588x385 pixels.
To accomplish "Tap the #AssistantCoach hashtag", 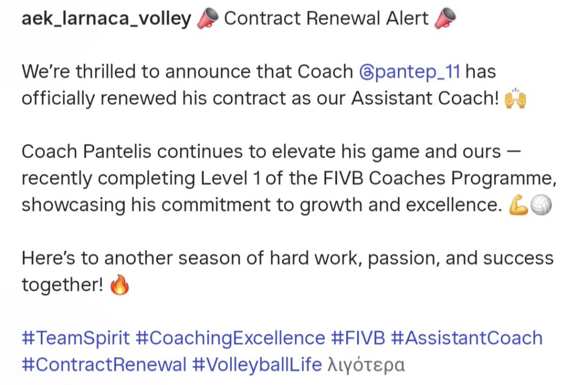I will 466,337.
